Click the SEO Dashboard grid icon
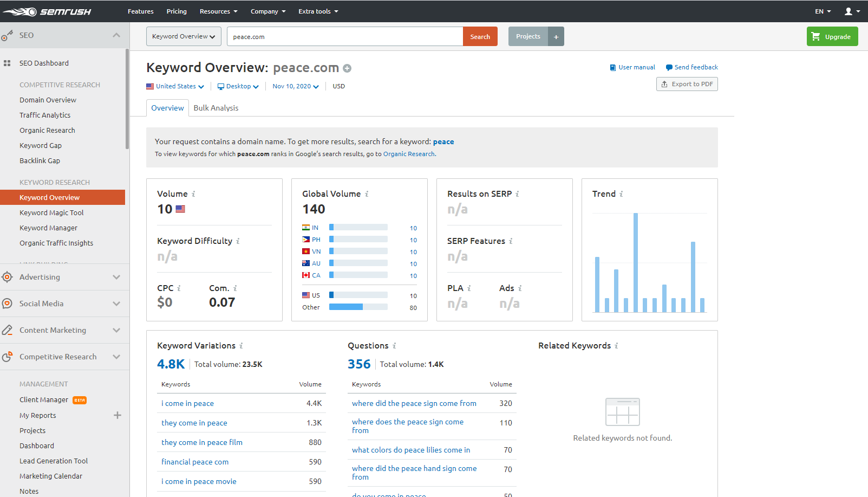Image resolution: width=868 pixels, height=497 pixels. click(x=7, y=63)
